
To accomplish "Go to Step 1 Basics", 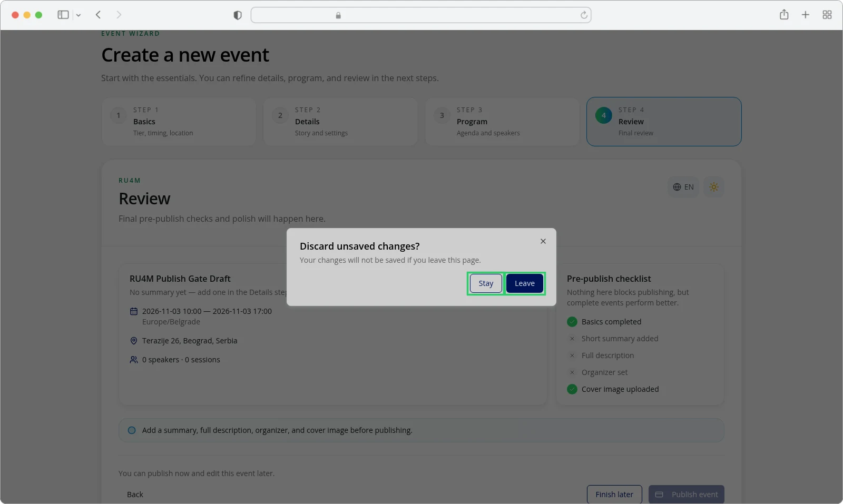I will tap(179, 122).
